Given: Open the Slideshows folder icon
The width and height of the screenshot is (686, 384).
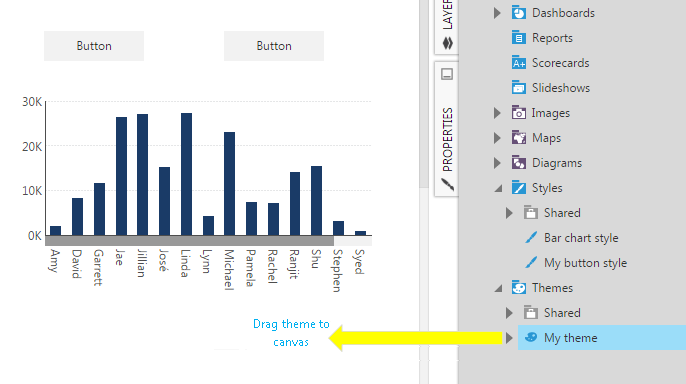Looking at the screenshot, I should 518,87.
